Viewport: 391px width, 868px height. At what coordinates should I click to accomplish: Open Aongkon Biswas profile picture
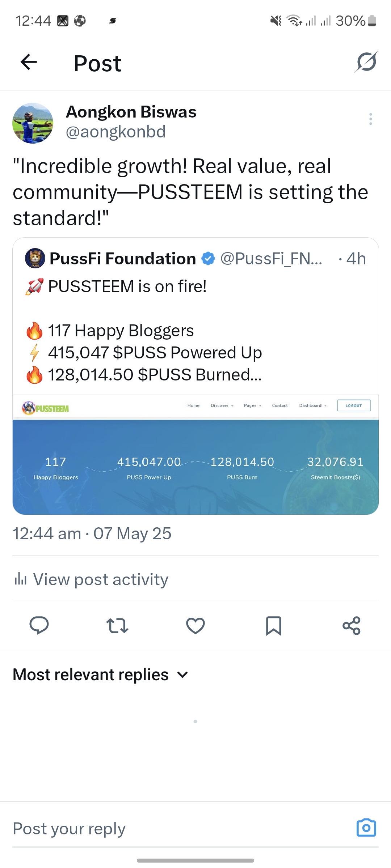[x=33, y=123]
